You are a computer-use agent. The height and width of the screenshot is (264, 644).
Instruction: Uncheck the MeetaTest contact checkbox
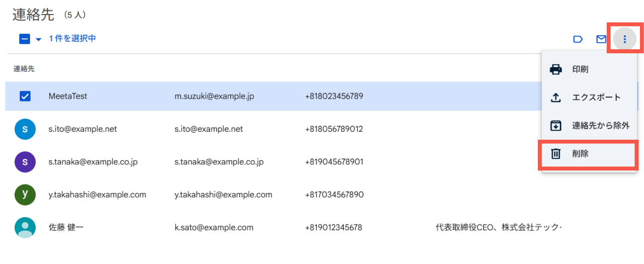point(25,96)
